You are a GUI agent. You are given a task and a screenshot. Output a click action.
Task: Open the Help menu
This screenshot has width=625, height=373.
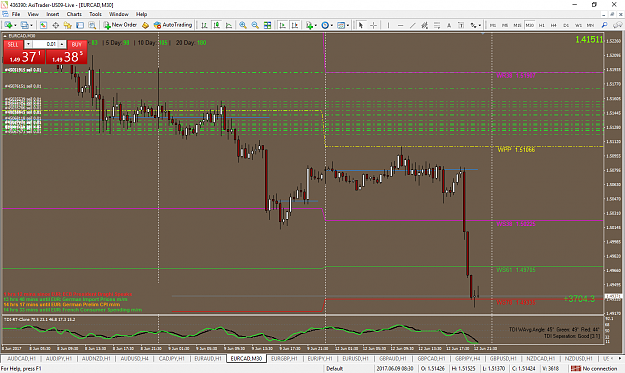142,14
